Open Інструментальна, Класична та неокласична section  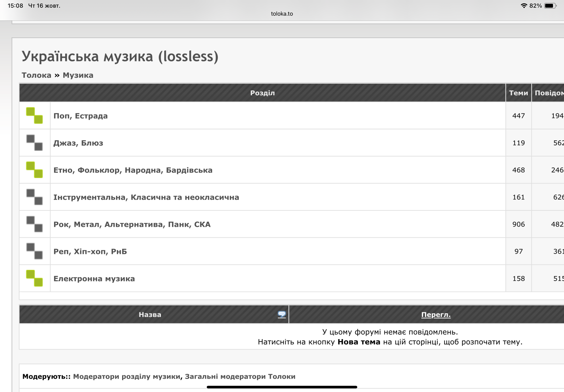(x=146, y=197)
